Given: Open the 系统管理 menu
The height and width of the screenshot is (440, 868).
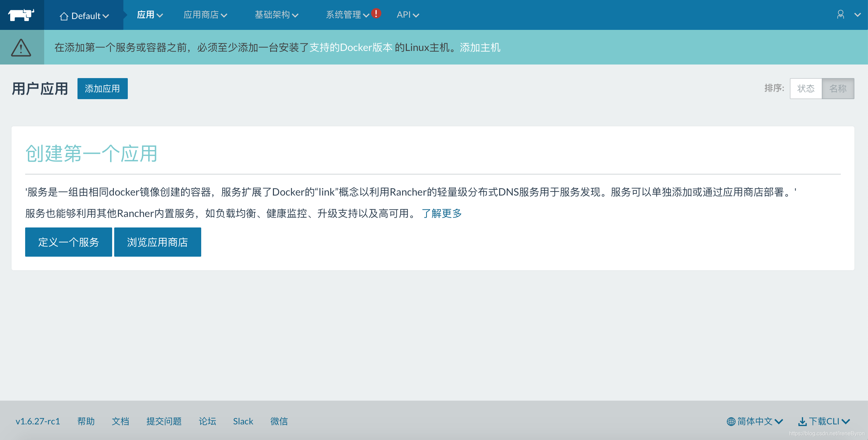Looking at the screenshot, I should (x=347, y=15).
